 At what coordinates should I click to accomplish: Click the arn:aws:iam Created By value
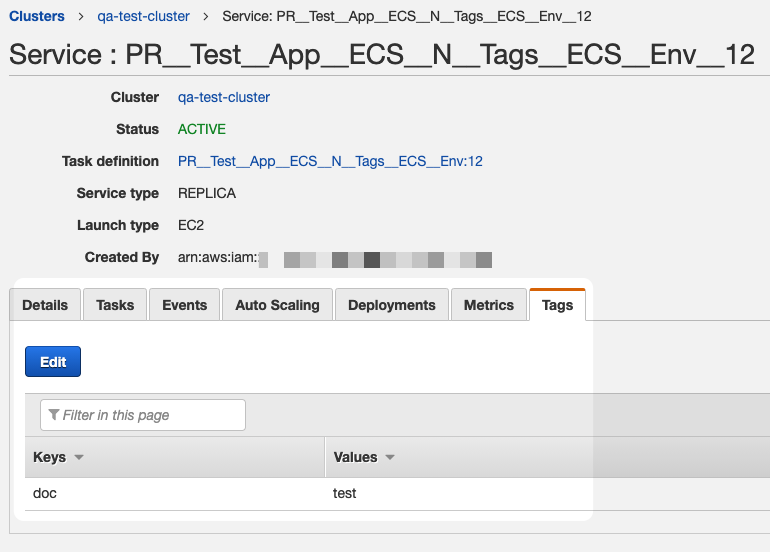[334, 258]
